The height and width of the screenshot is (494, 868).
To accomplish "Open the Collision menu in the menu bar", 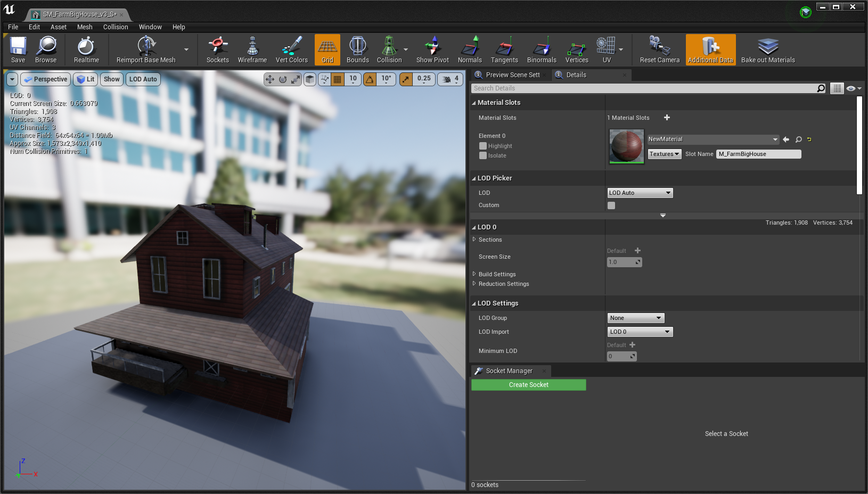I will (x=116, y=27).
